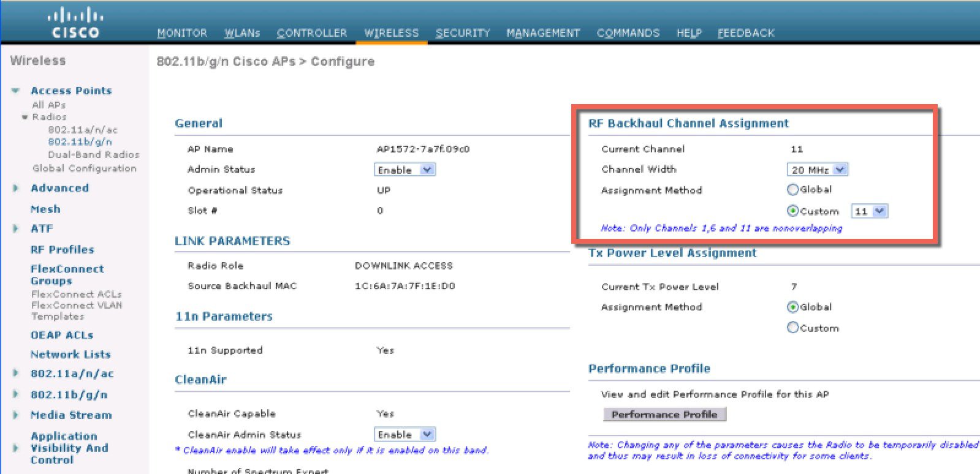Open 802.11b/g/n radios list
980x474 pixels.
[x=80, y=141]
